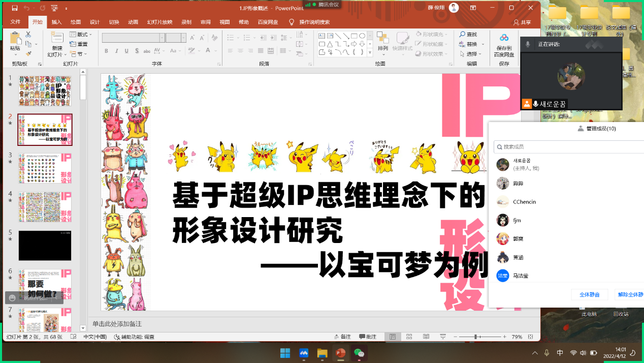Viewport: 644px width, 363px height.
Task: Click the Paste clipboard icon
Action: [x=15, y=38]
